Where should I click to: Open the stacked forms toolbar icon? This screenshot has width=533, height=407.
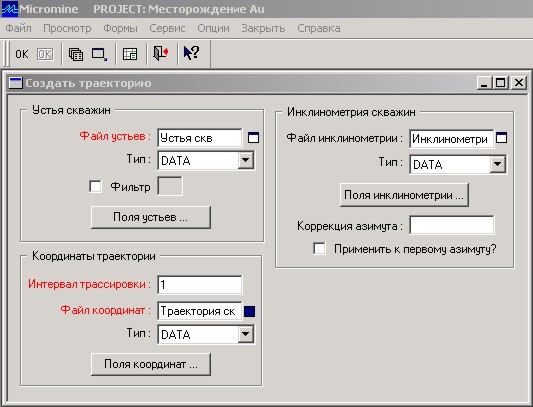click(x=75, y=54)
